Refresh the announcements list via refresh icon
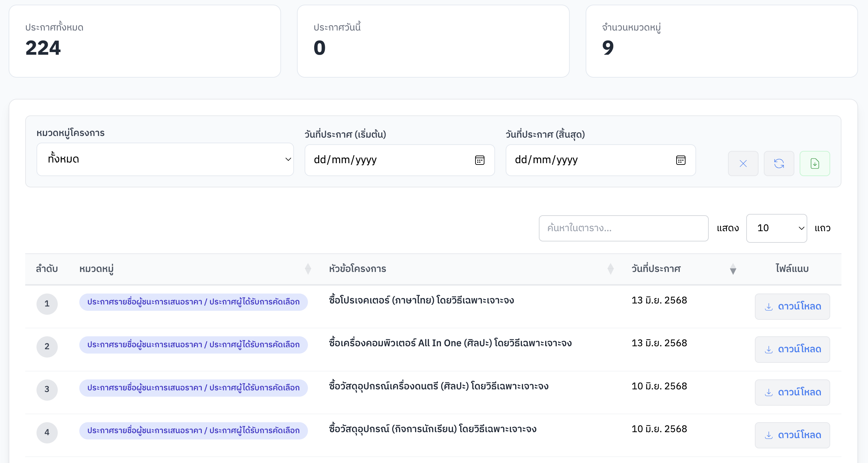Screen dimensions: 868x463 [779, 163]
